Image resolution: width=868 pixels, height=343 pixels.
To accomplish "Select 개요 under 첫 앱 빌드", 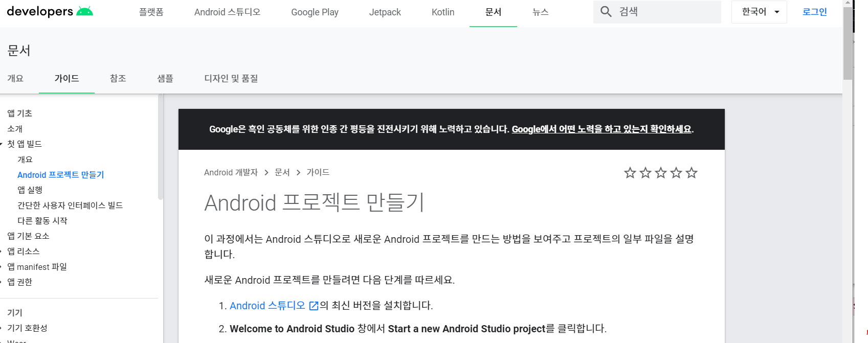I will (25, 159).
